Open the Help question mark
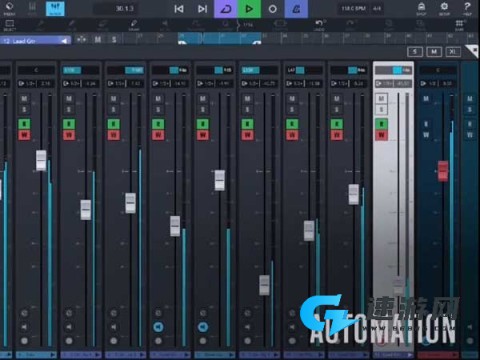 point(467,9)
